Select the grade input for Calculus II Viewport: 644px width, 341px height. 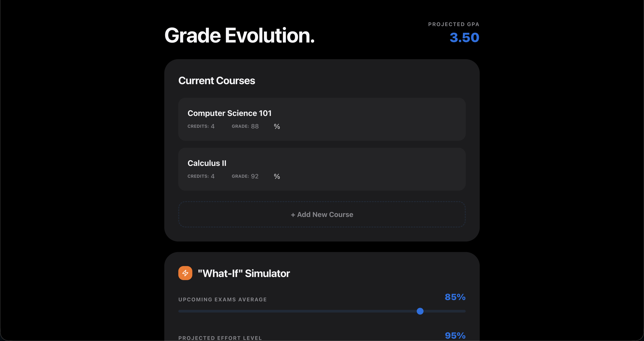point(255,176)
